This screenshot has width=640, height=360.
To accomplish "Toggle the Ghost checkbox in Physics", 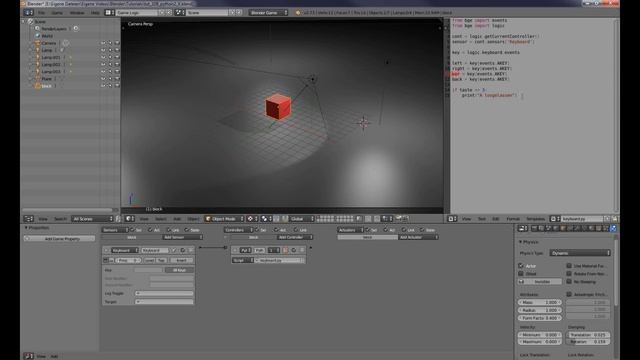I will click(521, 273).
